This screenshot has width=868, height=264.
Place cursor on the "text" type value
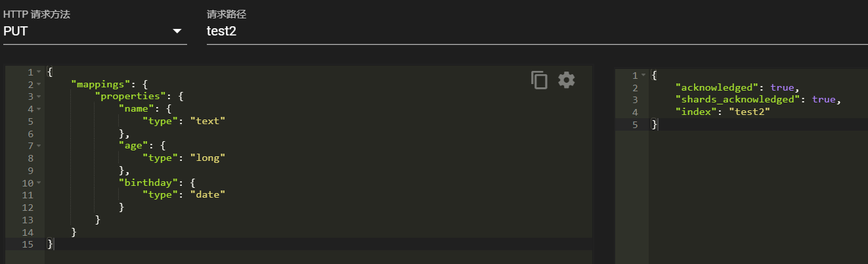tap(207, 121)
